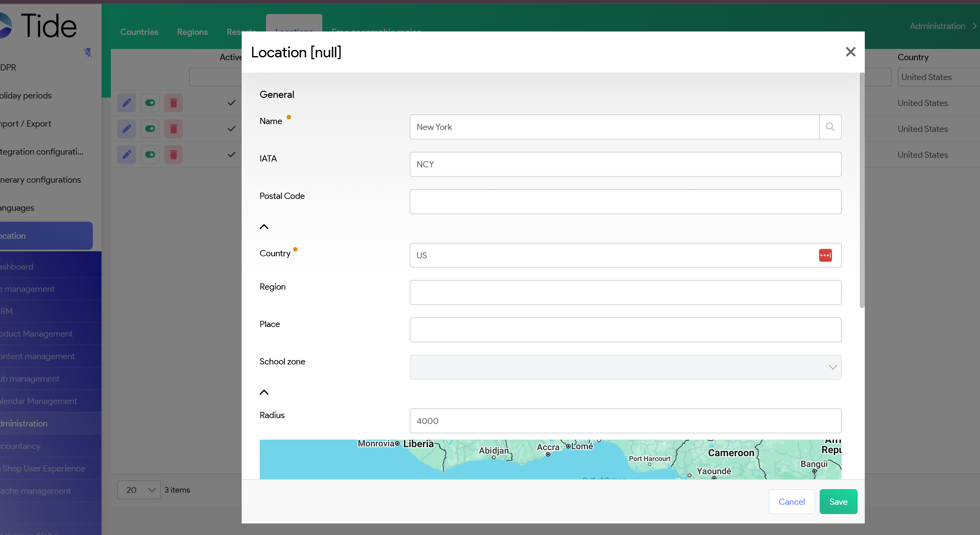This screenshot has height=535, width=980.
Task: Toggle the active switch in the third row
Action: pos(150,155)
